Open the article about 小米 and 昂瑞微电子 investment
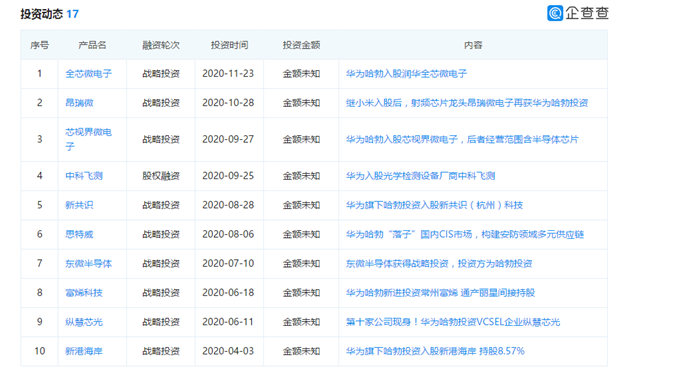682x372 pixels. click(x=467, y=103)
